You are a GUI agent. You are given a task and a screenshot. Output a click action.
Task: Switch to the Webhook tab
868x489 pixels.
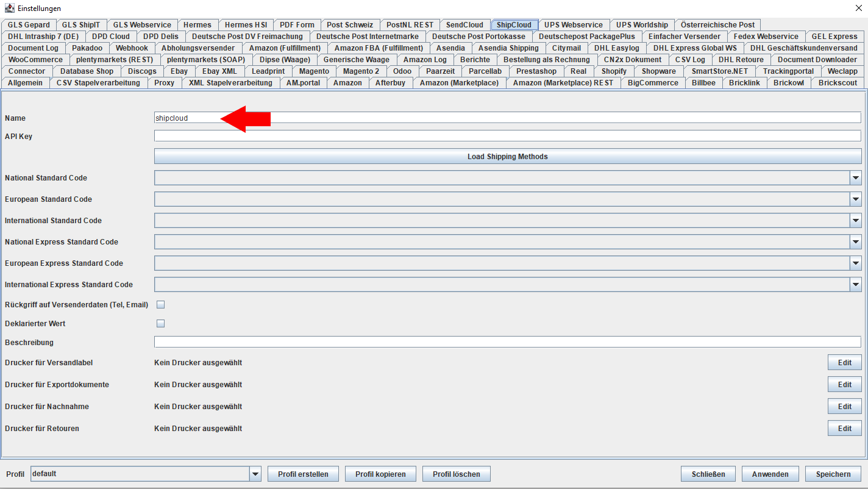pos(132,48)
